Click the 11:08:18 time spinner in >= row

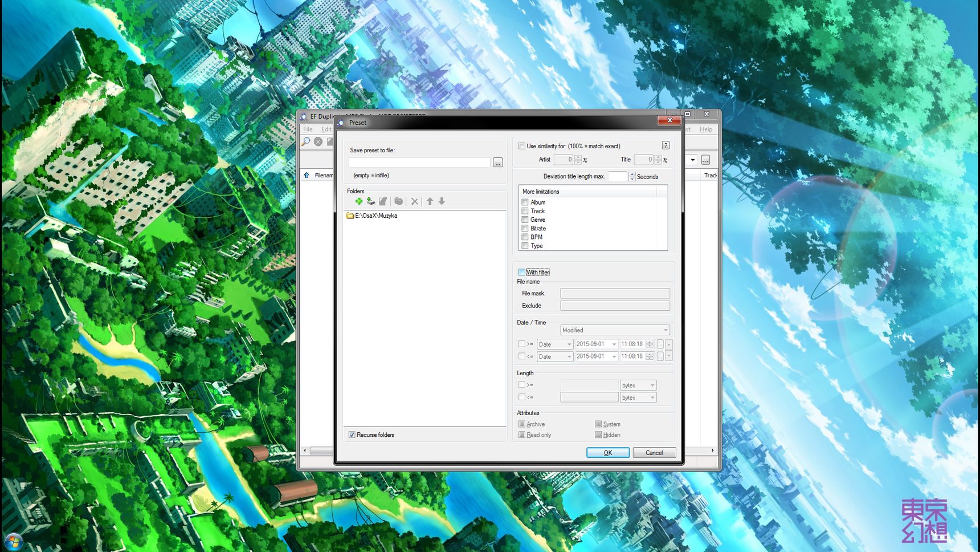click(650, 344)
